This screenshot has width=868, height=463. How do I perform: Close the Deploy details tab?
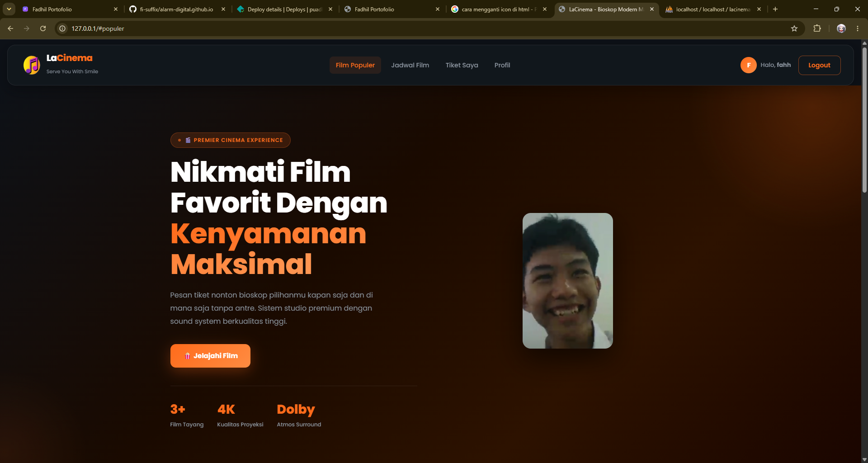click(x=330, y=9)
